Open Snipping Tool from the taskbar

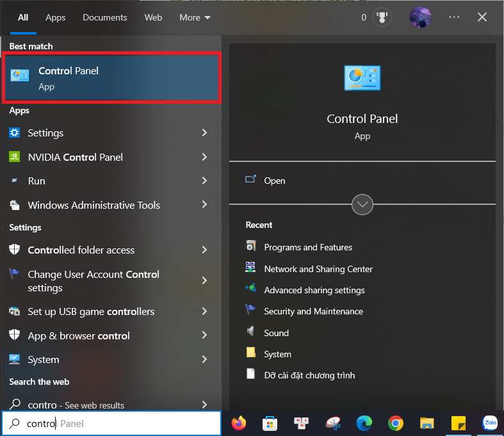332,423
